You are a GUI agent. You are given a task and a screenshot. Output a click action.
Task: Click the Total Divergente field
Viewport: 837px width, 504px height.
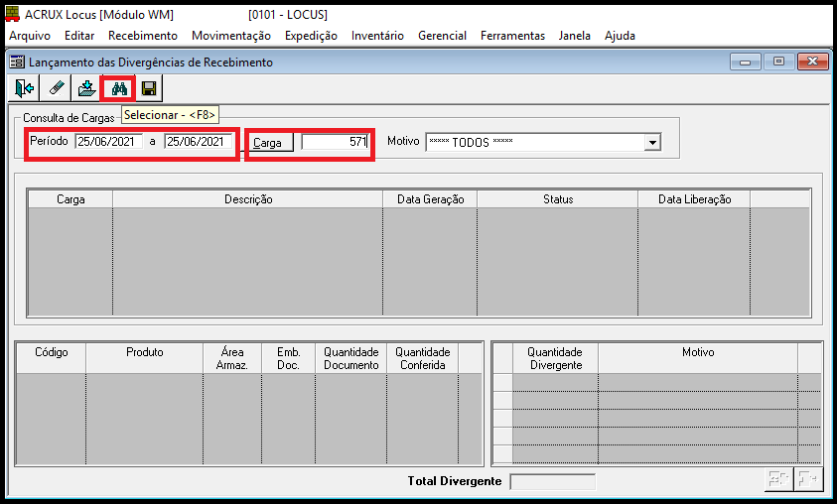point(552,482)
